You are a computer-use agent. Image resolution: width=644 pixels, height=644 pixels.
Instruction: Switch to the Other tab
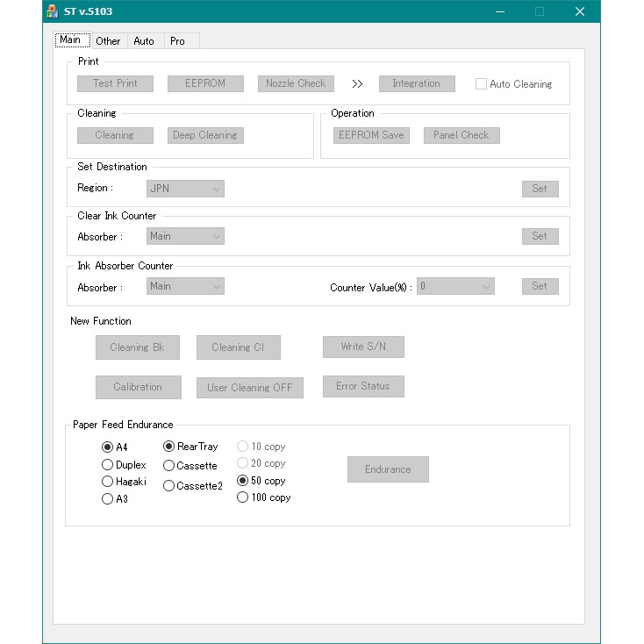108,40
